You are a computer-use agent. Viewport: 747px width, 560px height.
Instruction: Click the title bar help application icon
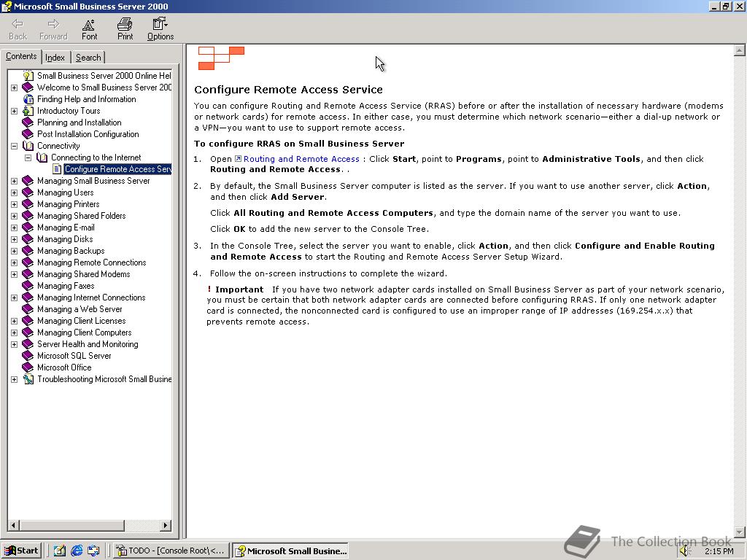tap(6, 6)
